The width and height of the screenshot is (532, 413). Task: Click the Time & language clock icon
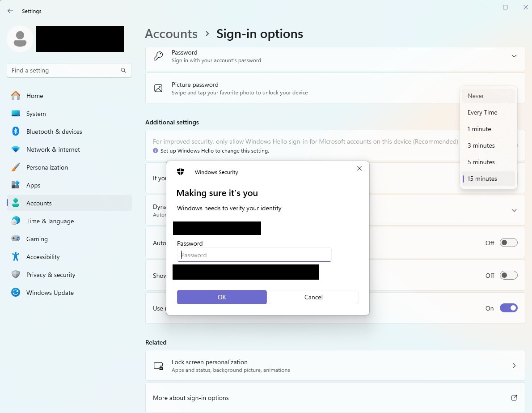(x=16, y=221)
